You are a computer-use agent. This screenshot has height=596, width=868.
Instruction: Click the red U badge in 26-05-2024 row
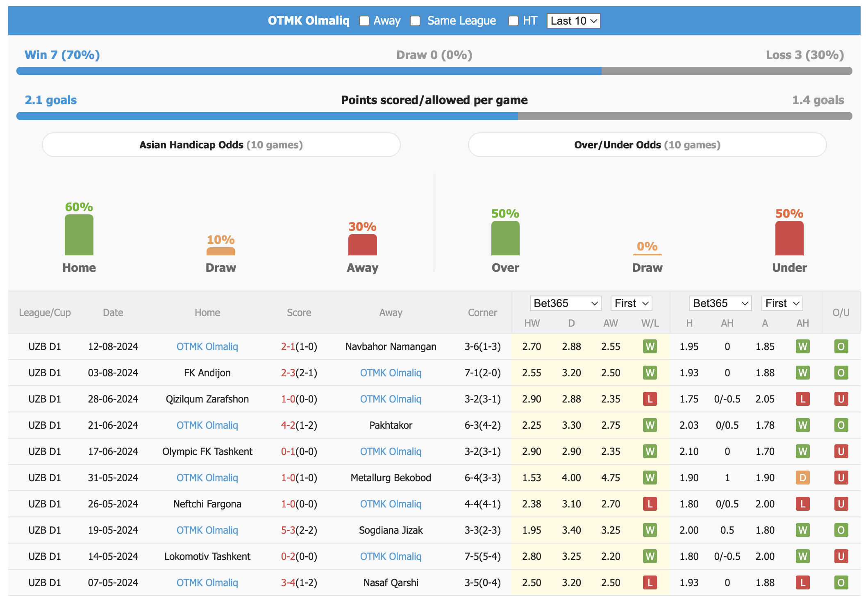(x=841, y=504)
